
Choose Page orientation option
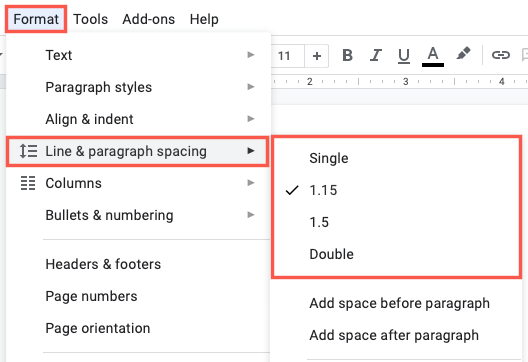138,328
